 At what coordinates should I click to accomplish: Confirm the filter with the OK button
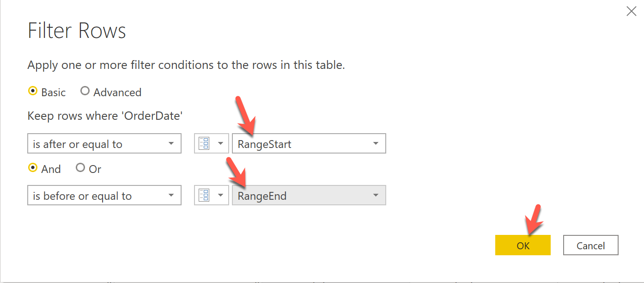(522, 246)
